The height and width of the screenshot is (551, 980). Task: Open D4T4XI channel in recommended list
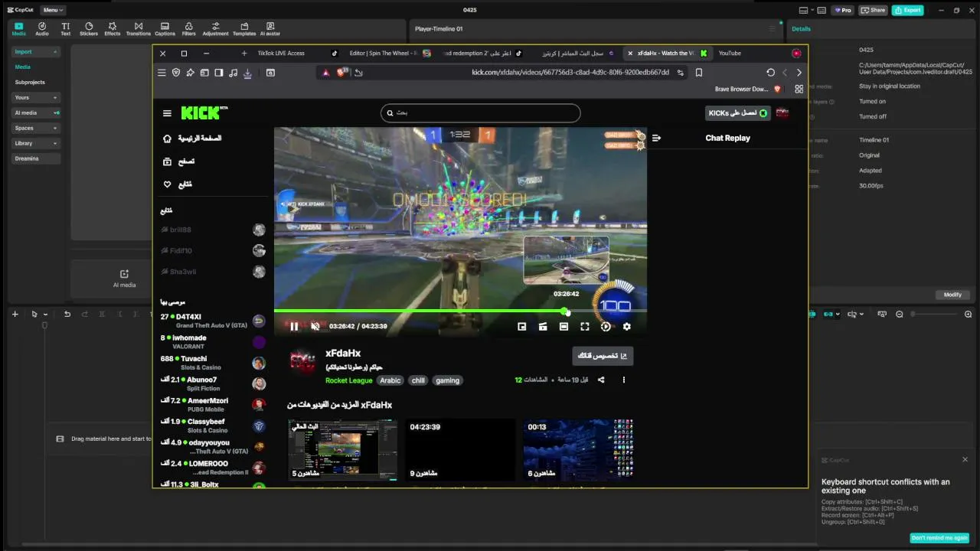pyautogui.click(x=212, y=321)
